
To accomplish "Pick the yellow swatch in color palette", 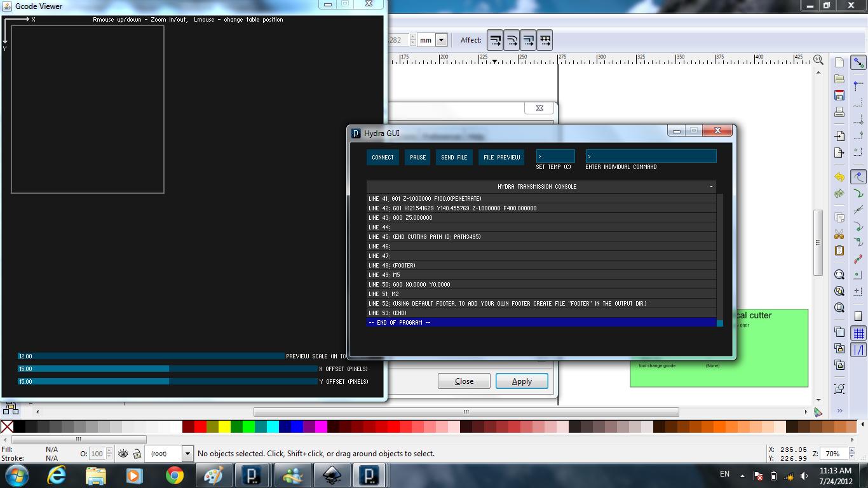I will 224,426.
